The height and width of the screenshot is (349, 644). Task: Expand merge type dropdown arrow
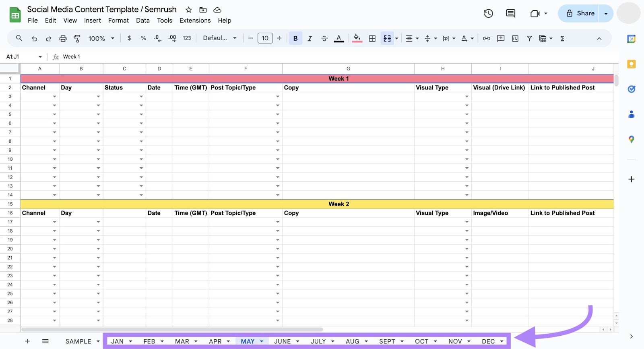tap(397, 39)
